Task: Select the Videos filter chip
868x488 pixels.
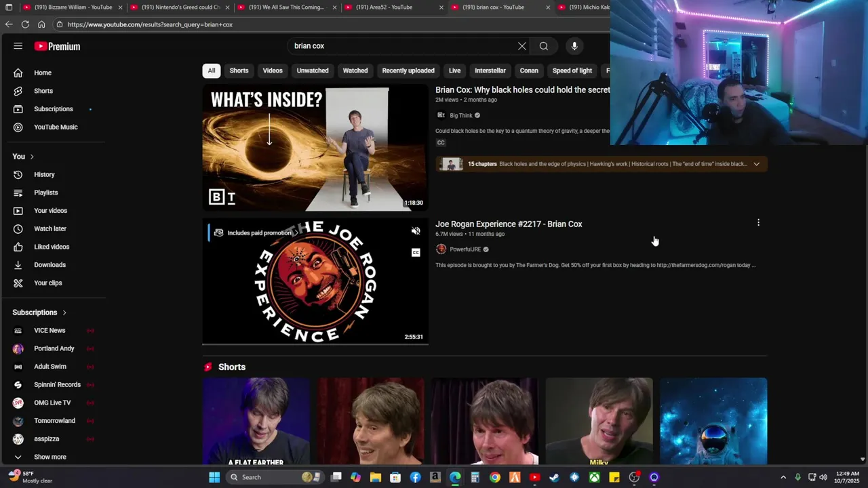Action: (x=273, y=70)
